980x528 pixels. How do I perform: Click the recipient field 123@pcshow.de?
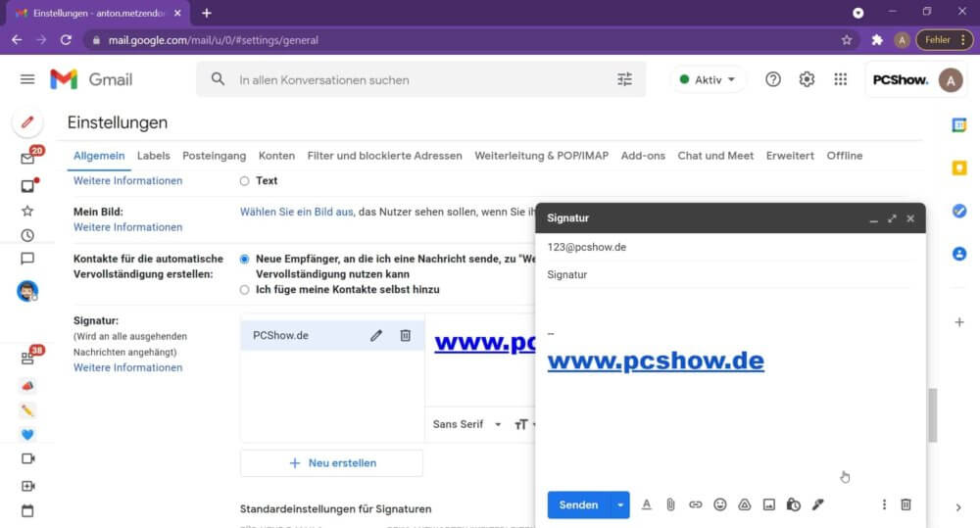click(730, 248)
